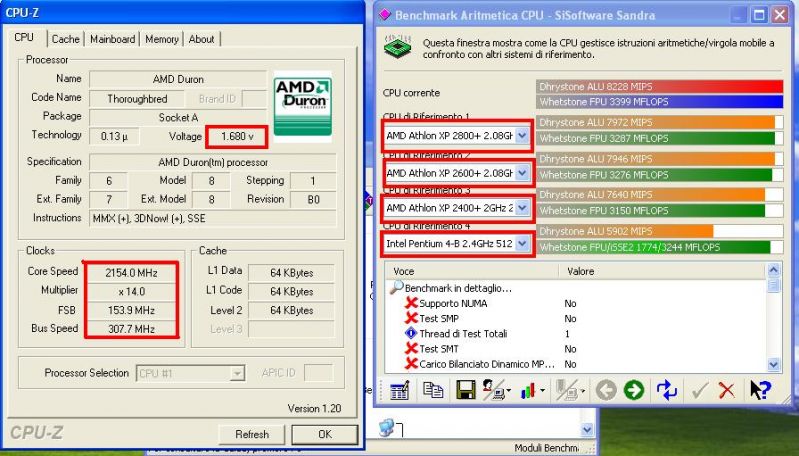
Task: Click the Core Speed value 2154.0 MHz
Action: click(x=131, y=273)
